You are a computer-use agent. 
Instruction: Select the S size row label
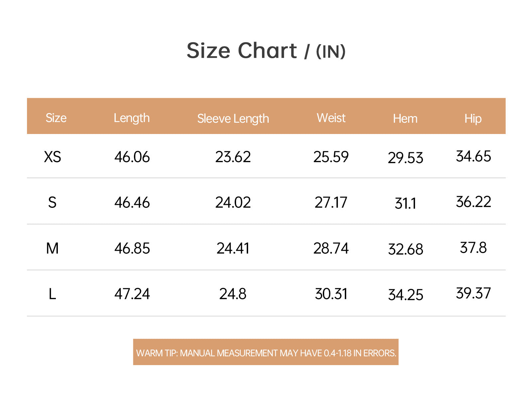point(52,202)
